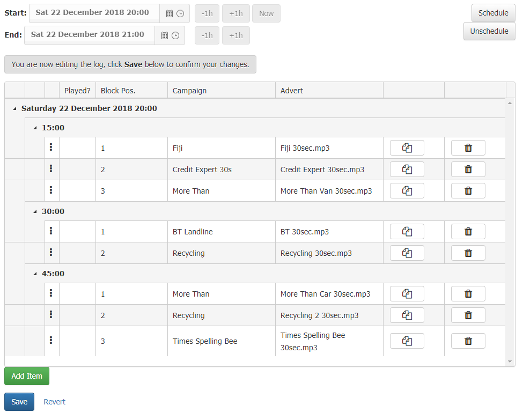This screenshot has height=420, width=523.
Task: Collapse the Saturday 22 December 2018 group
Action: [14, 109]
